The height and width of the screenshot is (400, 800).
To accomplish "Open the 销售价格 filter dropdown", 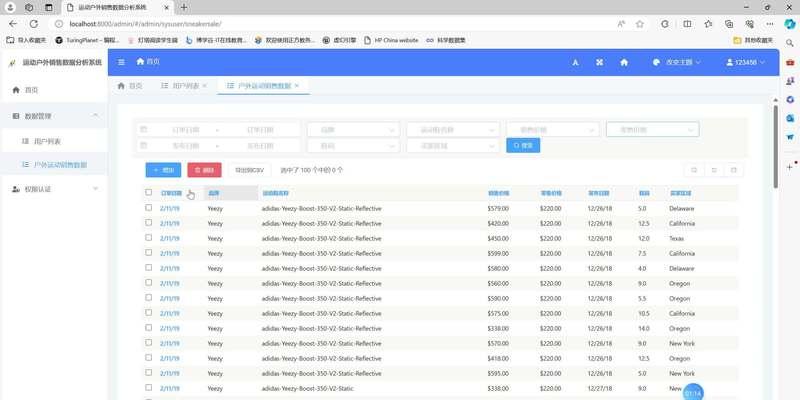I will (553, 130).
